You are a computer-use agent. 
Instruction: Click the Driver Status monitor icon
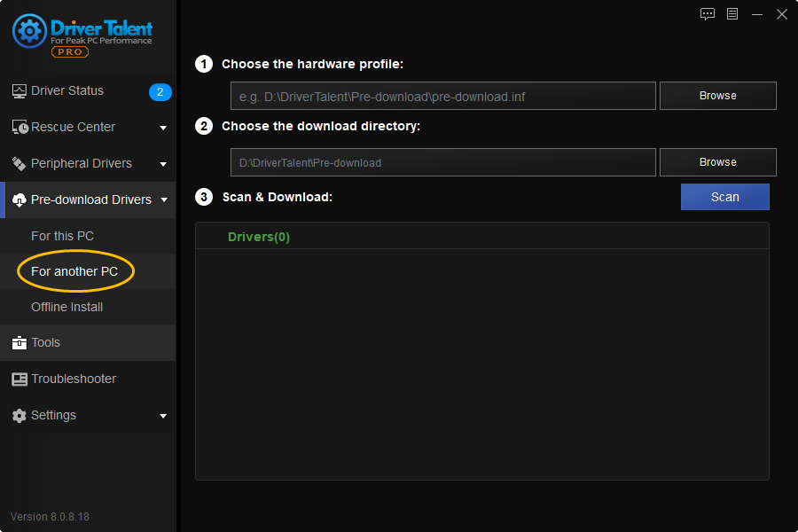[x=19, y=91]
